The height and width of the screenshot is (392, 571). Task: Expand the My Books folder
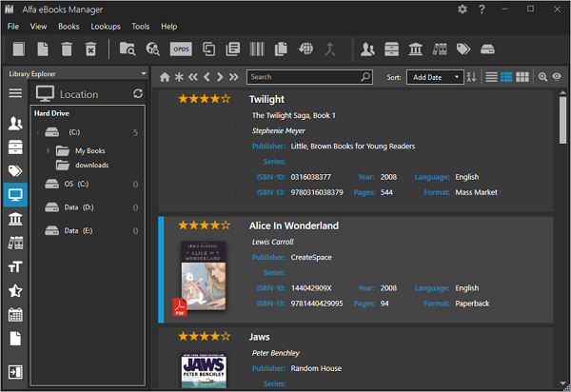[x=49, y=150]
